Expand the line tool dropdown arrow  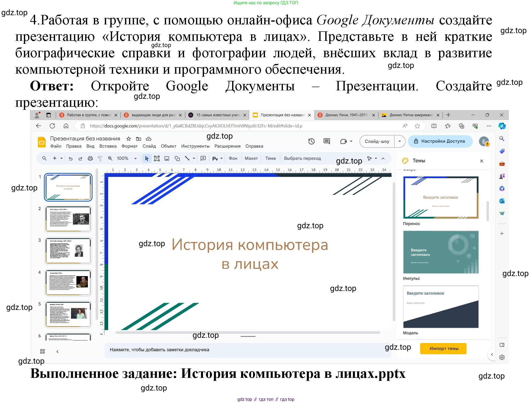194,159
